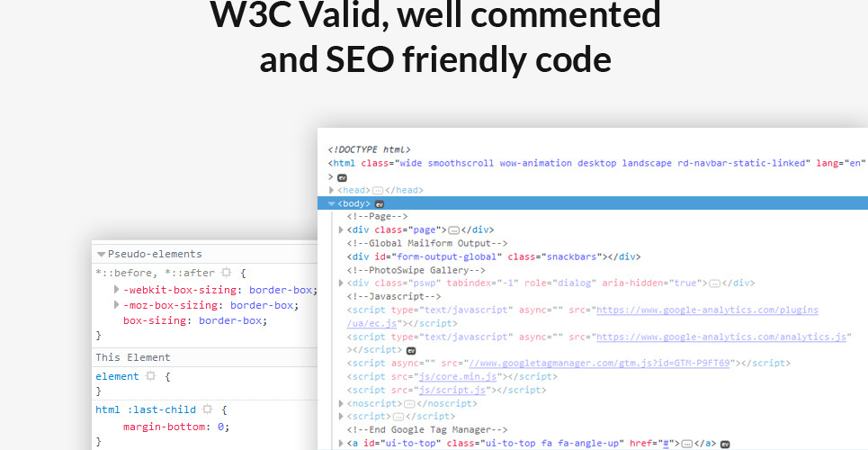Image resolution: width=868 pixels, height=450 pixels.
Task: Open the google-analytics.com/analytics.js link
Action: 722,337
